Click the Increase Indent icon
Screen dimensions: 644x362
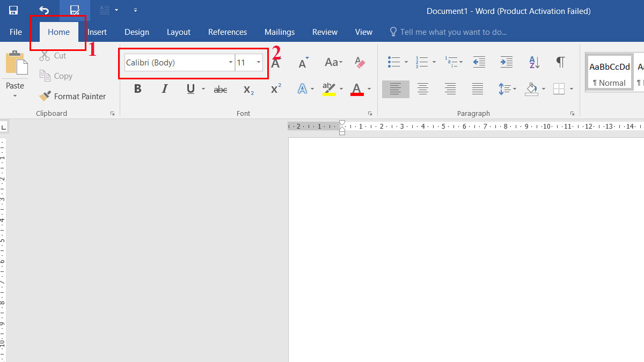(x=506, y=62)
